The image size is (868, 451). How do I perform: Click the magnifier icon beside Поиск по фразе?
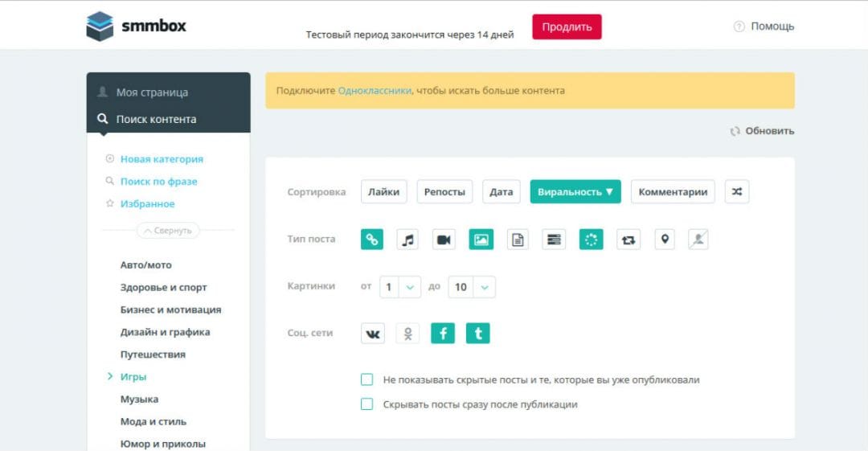pyautogui.click(x=109, y=181)
